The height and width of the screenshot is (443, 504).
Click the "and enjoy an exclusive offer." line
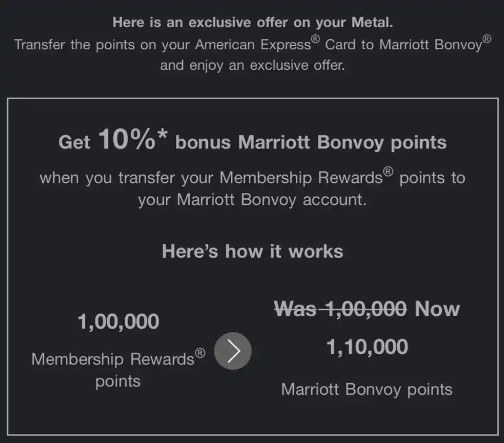click(252, 65)
